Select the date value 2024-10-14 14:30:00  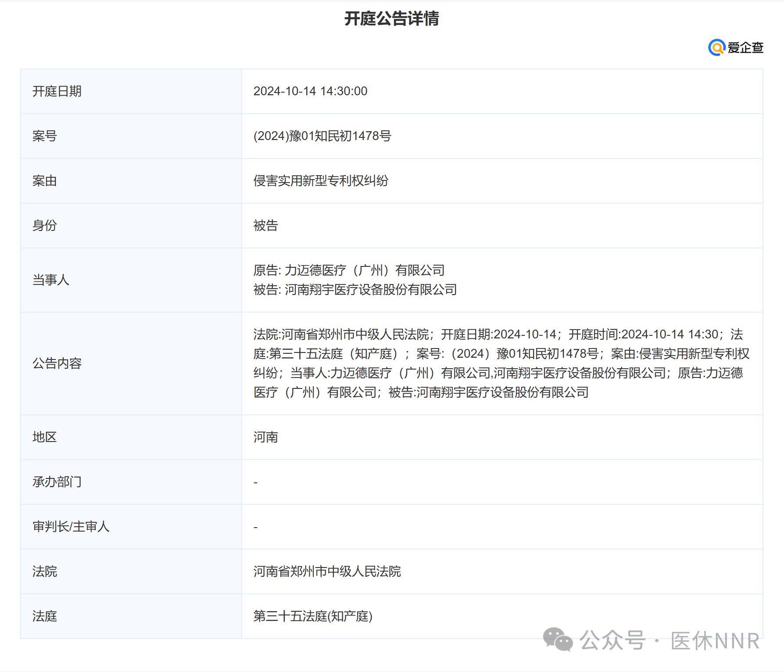pos(310,91)
